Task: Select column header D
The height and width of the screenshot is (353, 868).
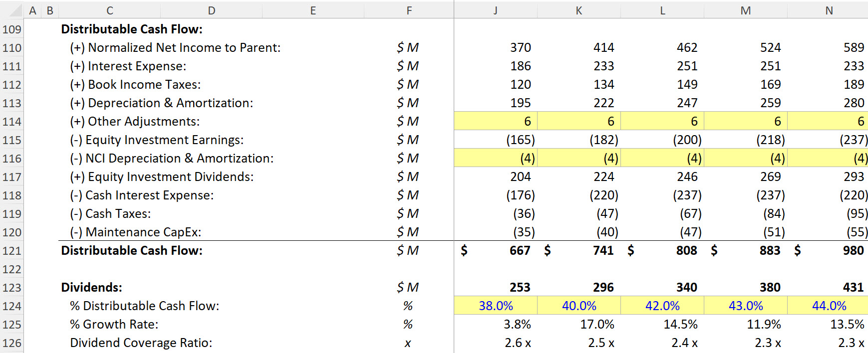Action: pyautogui.click(x=212, y=10)
